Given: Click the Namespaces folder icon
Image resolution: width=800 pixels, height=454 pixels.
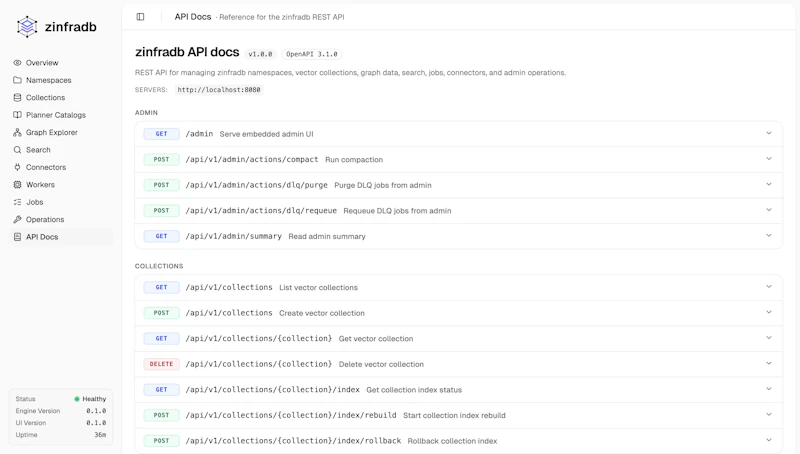Looking at the screenshot, I should click(x=17, y=80).
